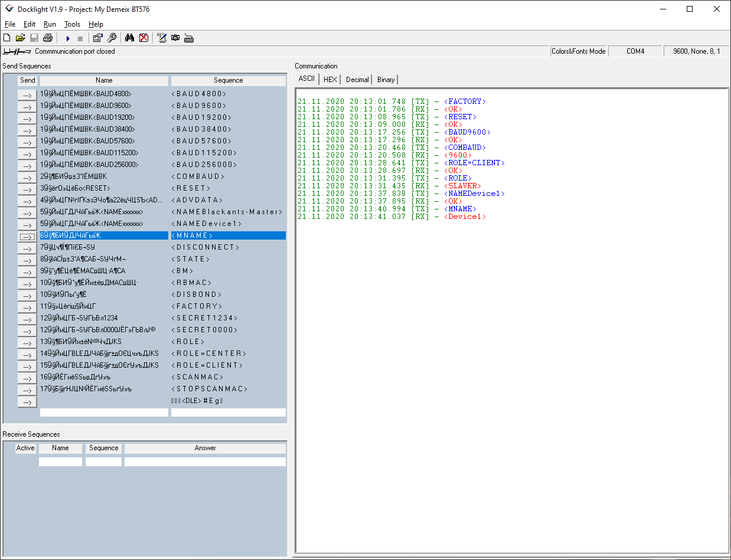Open project via folder toolbar icon
The image size is (731, 560).
pos(21,38)
